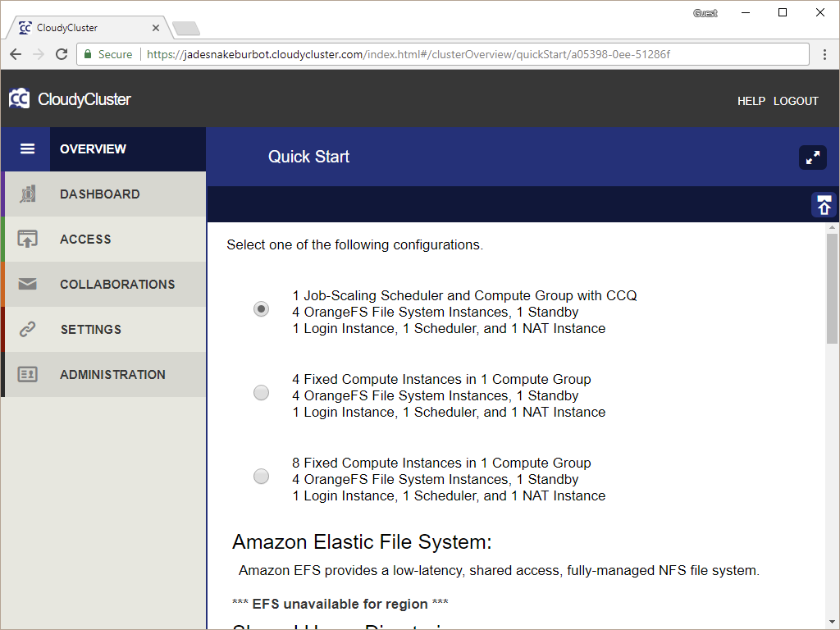
Task: Click the page reload icon
Action: point(62,54)
